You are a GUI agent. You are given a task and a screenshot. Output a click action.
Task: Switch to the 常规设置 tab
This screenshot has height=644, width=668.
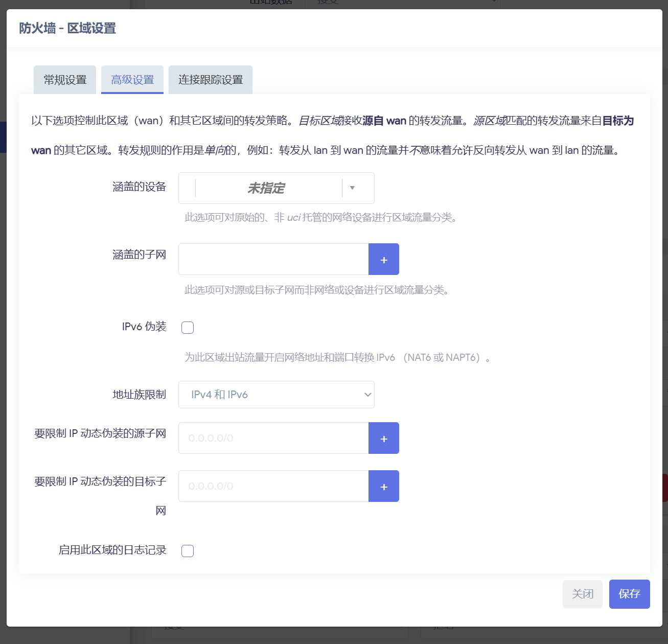[x=65, y=80]
